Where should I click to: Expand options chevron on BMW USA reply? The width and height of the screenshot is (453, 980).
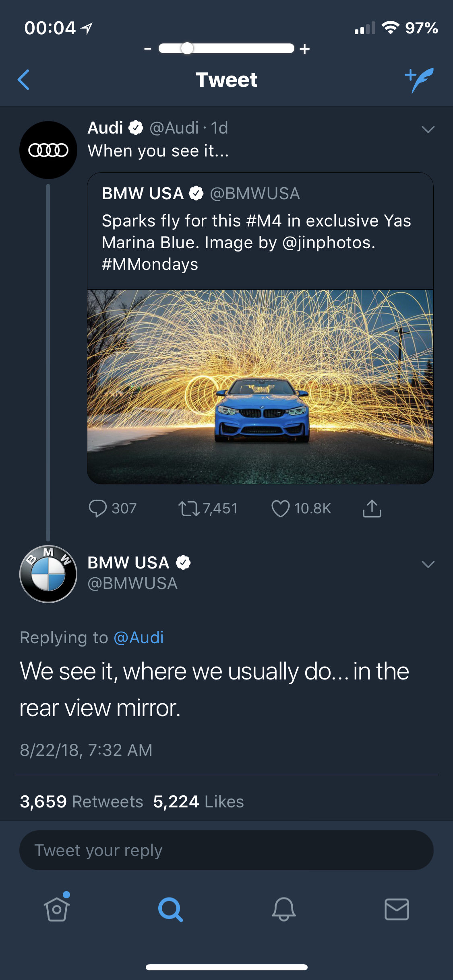pyautogui.click(x=428, y=564)
